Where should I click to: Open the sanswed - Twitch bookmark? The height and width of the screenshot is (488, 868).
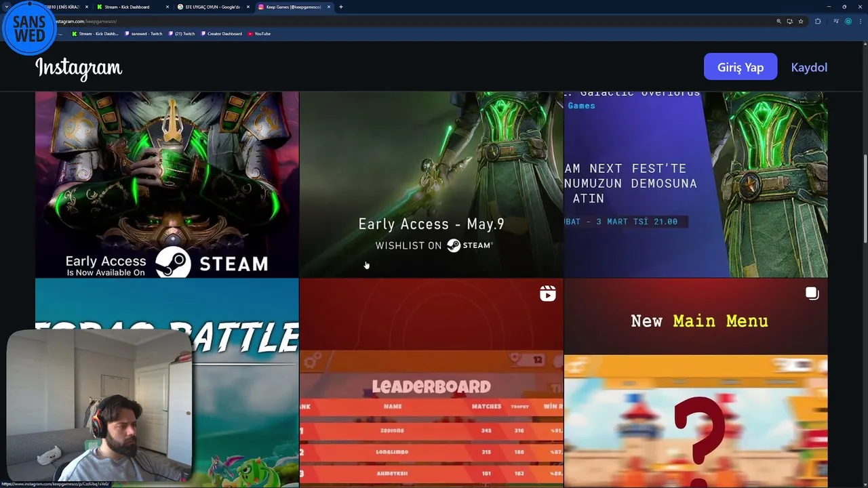(x=144, y=33)
